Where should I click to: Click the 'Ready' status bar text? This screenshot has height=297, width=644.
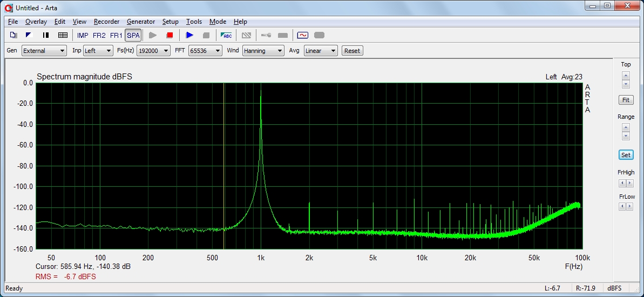pyautogui.click(x=14, y=288)
